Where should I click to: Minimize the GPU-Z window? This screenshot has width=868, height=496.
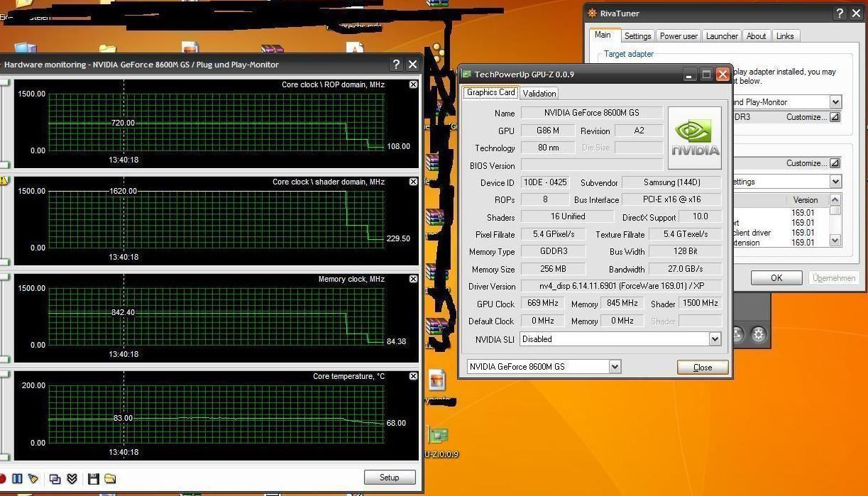(x=690, y=75)
